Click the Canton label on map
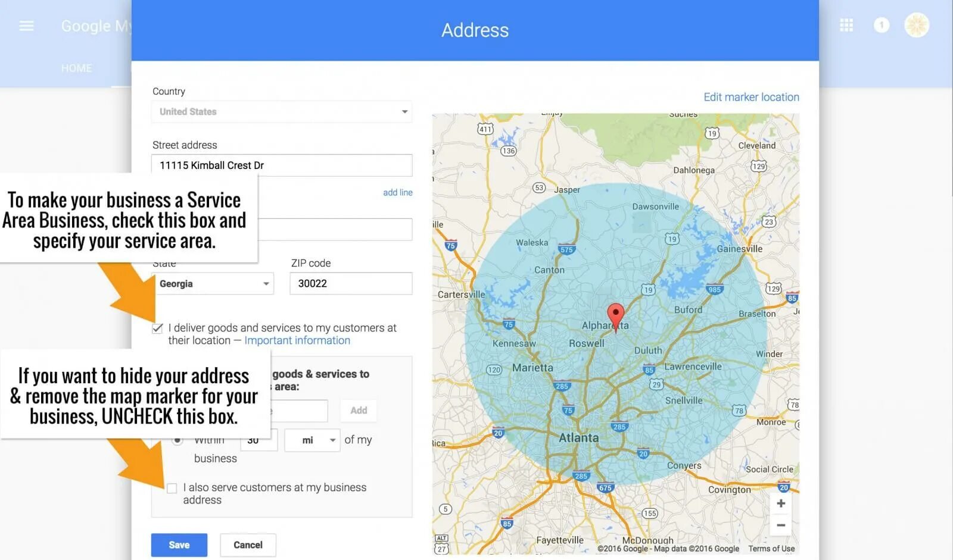The image size is (953, 560). [549, 270]
